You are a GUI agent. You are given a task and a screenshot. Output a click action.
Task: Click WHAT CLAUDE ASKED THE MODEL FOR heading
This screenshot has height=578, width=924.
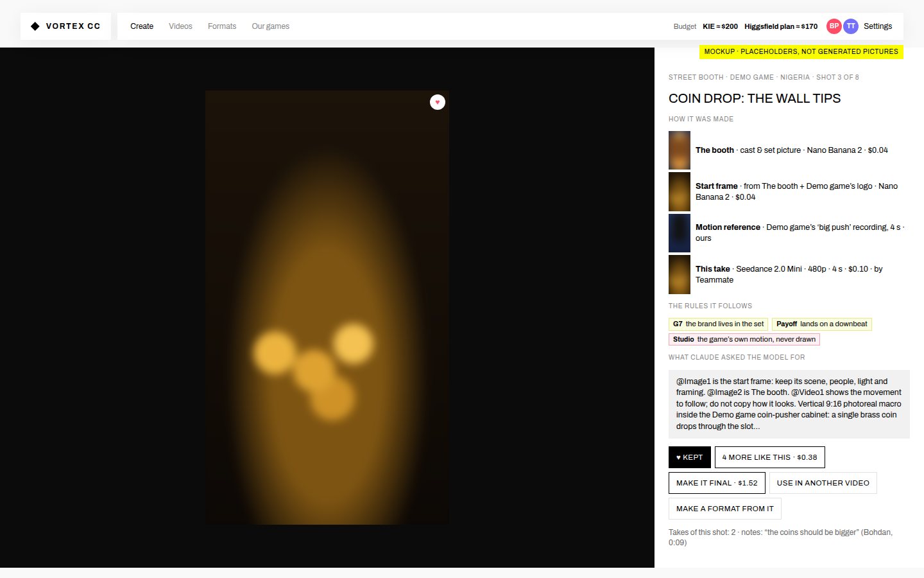point(737,357)
